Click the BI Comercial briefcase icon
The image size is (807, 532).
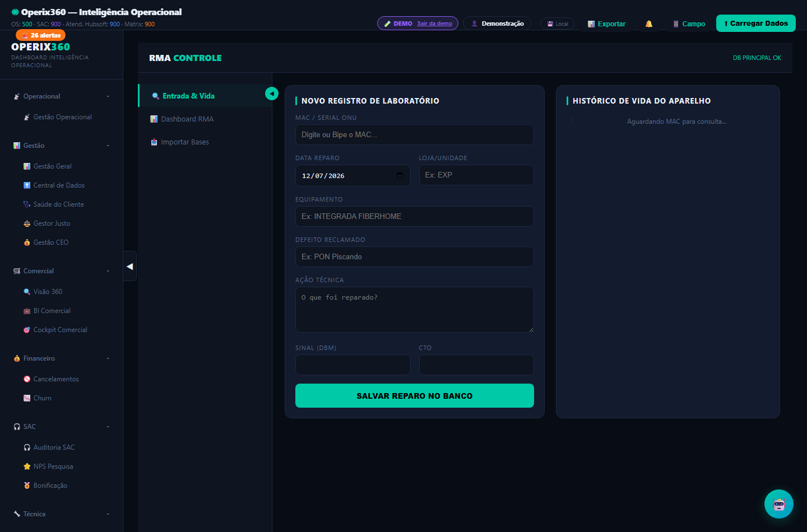click(x=27, y=311)
